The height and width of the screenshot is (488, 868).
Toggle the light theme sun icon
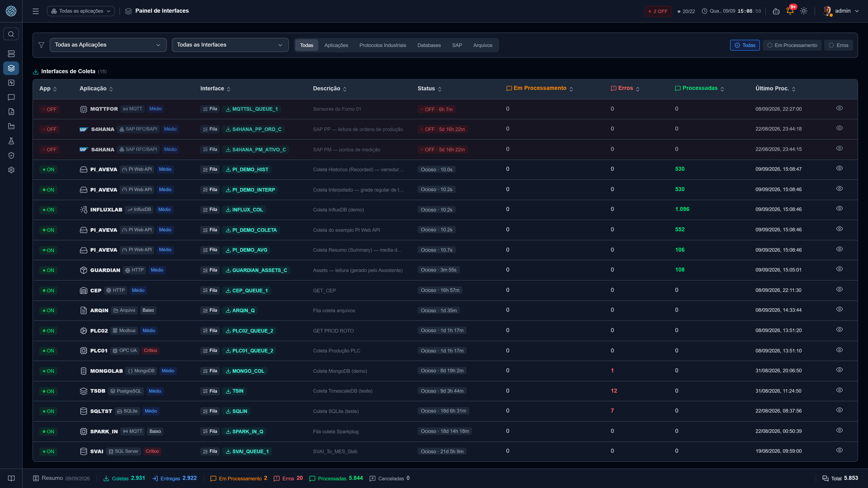tap(804, 11)
